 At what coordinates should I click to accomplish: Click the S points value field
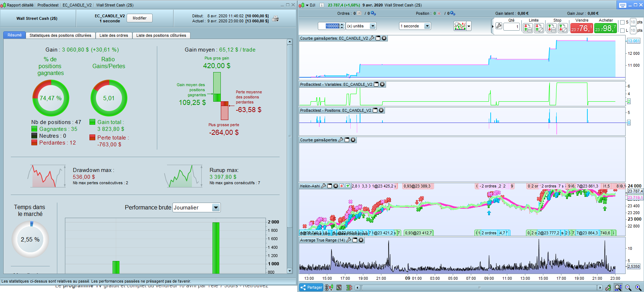[633, 22]
